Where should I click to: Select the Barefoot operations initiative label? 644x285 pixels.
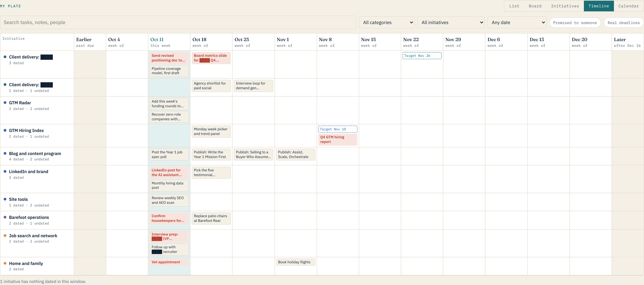point(29,217)
